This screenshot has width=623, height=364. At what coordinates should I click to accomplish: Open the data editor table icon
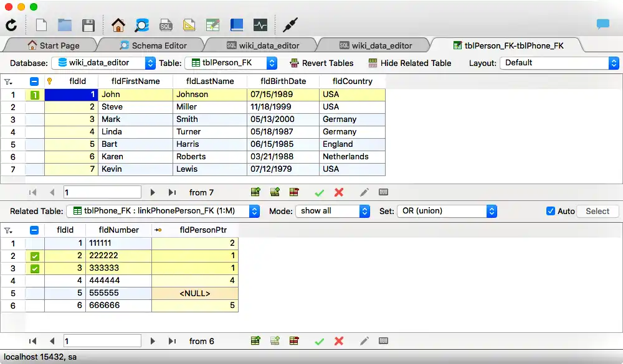pyautogui.click(x=213, y=25)
